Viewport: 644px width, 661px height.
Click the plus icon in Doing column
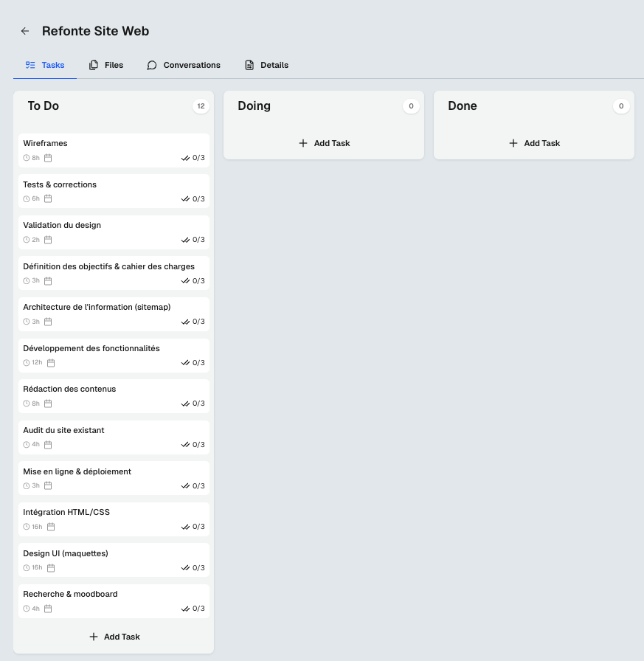click(303, 143)
